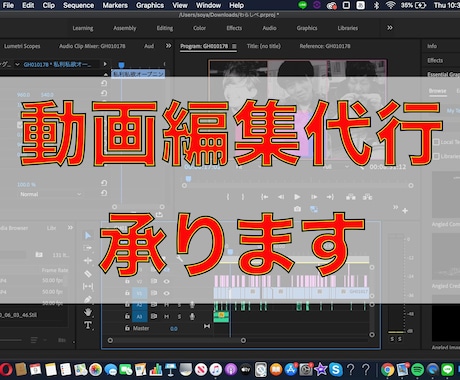Click the Opacity value 100.0 %
Viewport: 460px width, 380px height.
coord(26,184)
